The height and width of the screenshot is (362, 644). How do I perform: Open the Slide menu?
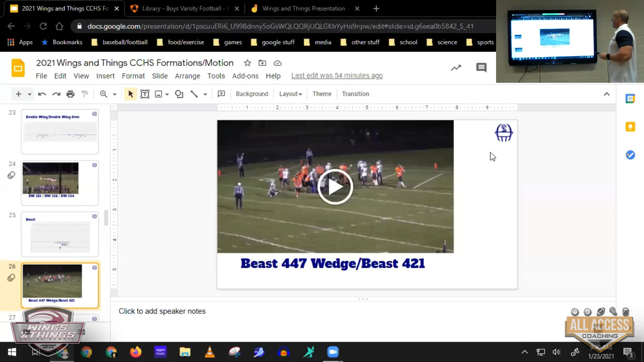pos(160,76)
